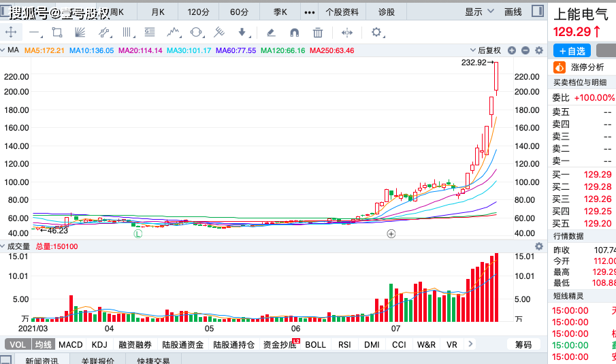This screenshot has height=364, width=616.
Task: Toggle the 均线 indicator button
Action: coord(43,344)
